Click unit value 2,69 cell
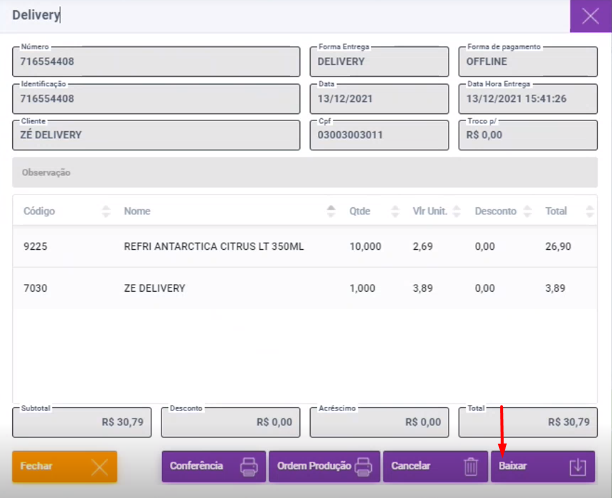Viewport: 612px width, 498px height. (423, 247)
